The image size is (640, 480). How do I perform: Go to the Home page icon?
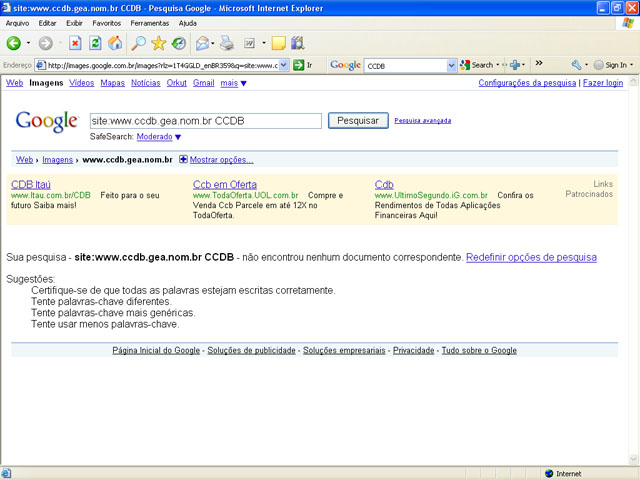pos(115,43)
